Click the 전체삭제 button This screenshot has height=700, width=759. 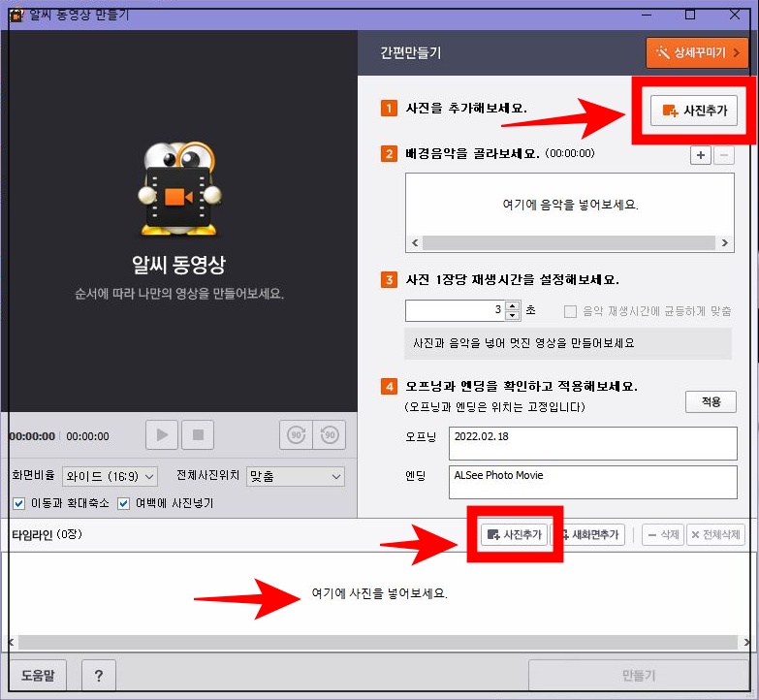click(x=715, y=534)
